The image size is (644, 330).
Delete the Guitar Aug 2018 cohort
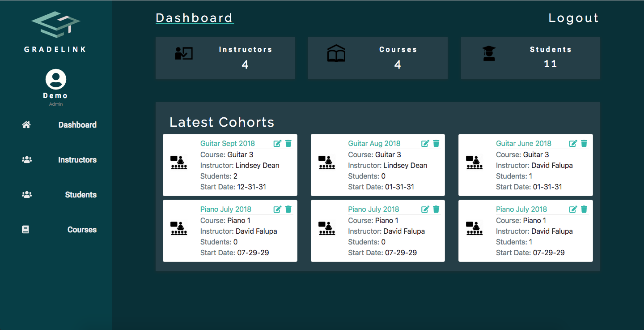(x=436, y=143)
